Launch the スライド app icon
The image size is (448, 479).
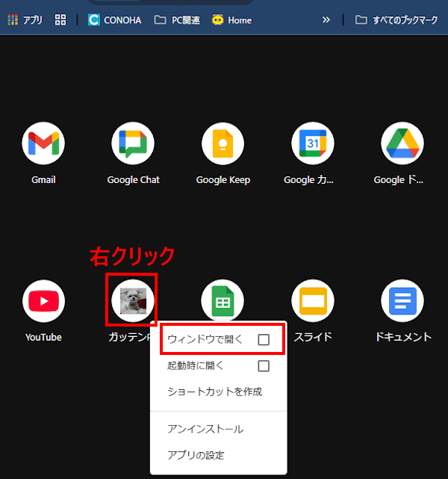(313, 301)
